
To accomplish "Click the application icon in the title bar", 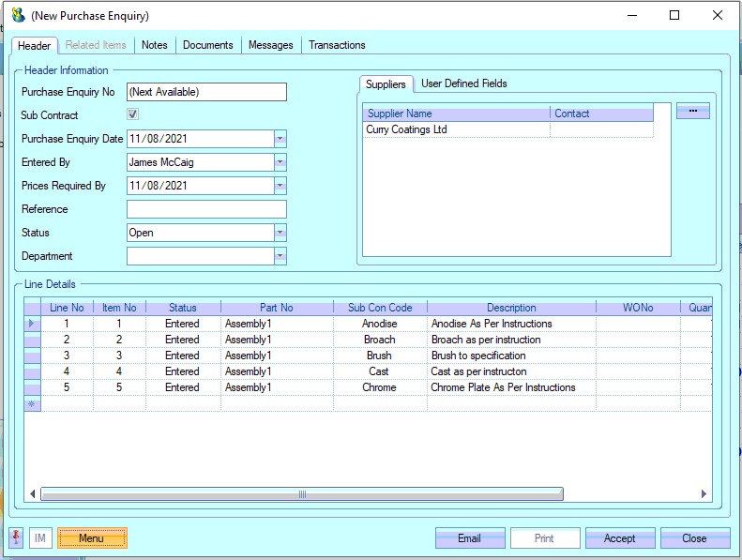I will pos(18,15).
